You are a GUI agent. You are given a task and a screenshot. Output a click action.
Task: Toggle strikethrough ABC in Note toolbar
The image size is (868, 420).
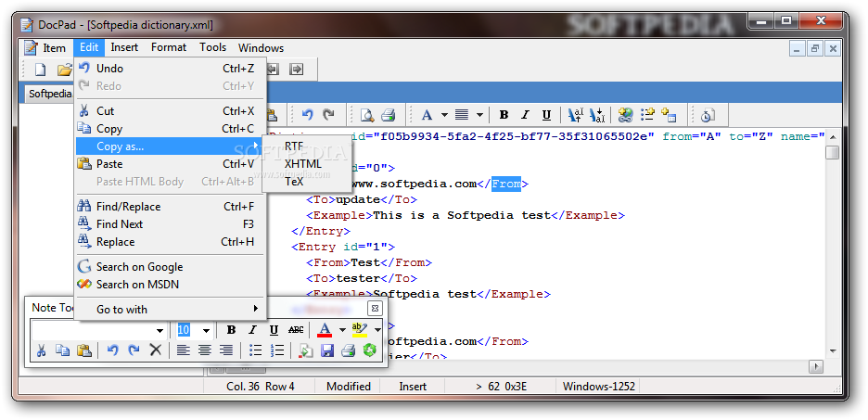pyautogui.click(x=296, y=330)
